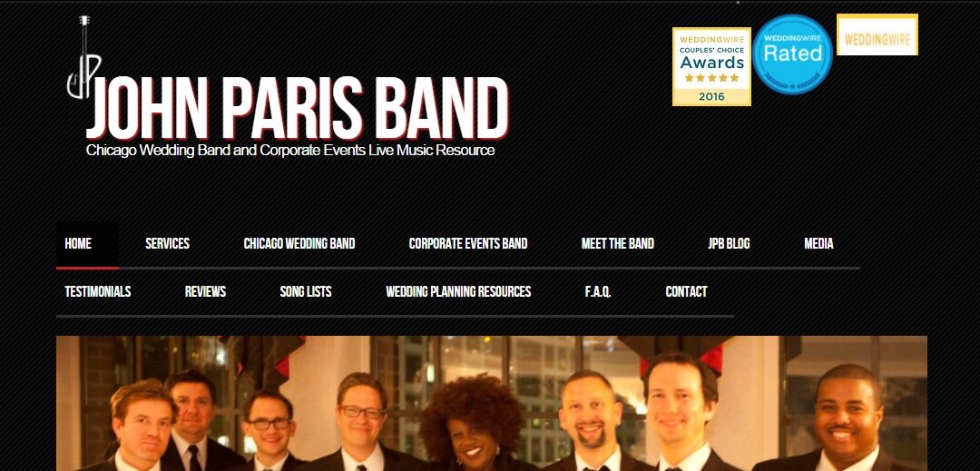Click the blue WeddingWire Rated badge
This screenshot has width=980, height=471.
[792, 54]
